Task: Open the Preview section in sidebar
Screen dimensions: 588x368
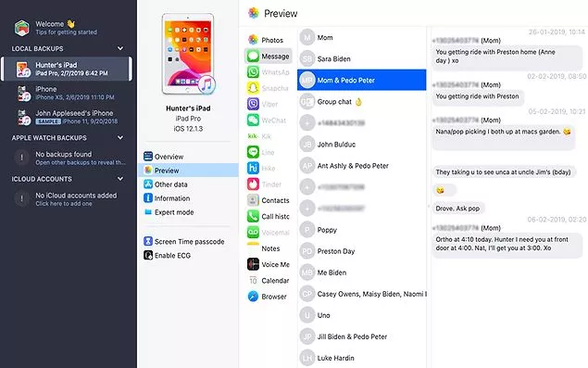Action: (x=187, y=171)
